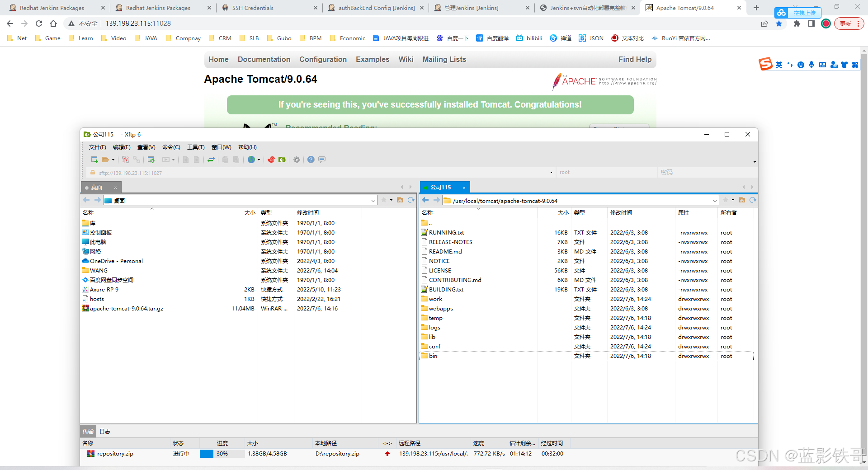The width and height of the screenshot is (868, 470).
Task: Go to home folder in local pane
Action: (400, 200)
